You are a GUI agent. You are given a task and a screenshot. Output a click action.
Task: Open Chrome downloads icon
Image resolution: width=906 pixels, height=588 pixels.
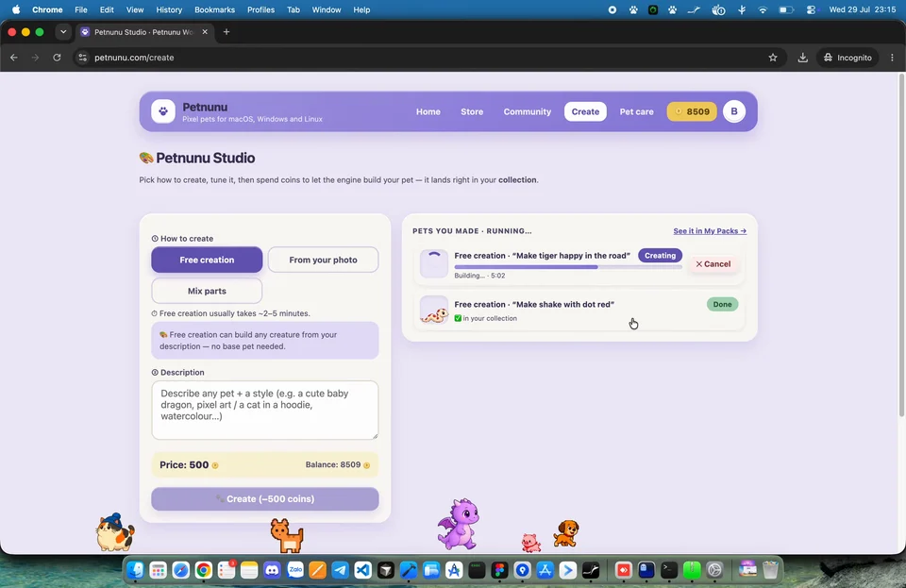click(x=802, y=58)
